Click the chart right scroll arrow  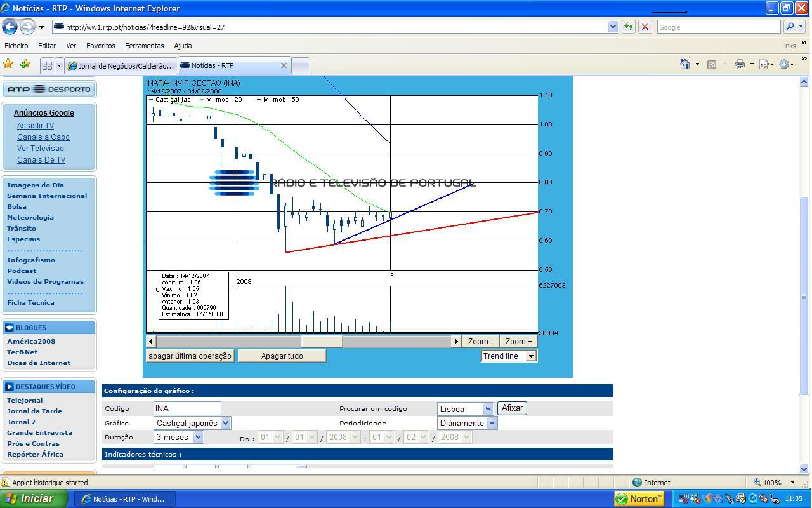455,342
